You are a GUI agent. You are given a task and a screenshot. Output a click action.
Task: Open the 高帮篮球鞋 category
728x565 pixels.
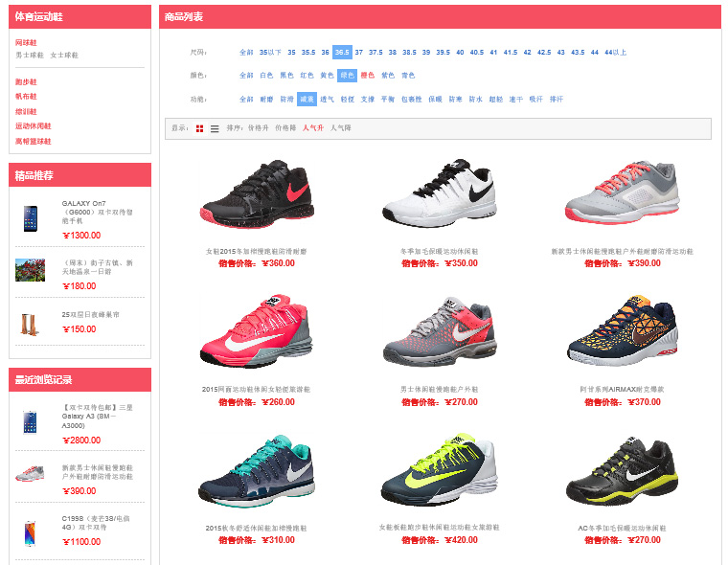(33, 141)
